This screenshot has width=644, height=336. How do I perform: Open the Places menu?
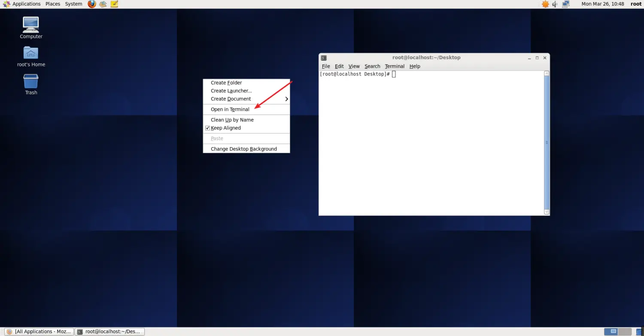click(53, 4)
